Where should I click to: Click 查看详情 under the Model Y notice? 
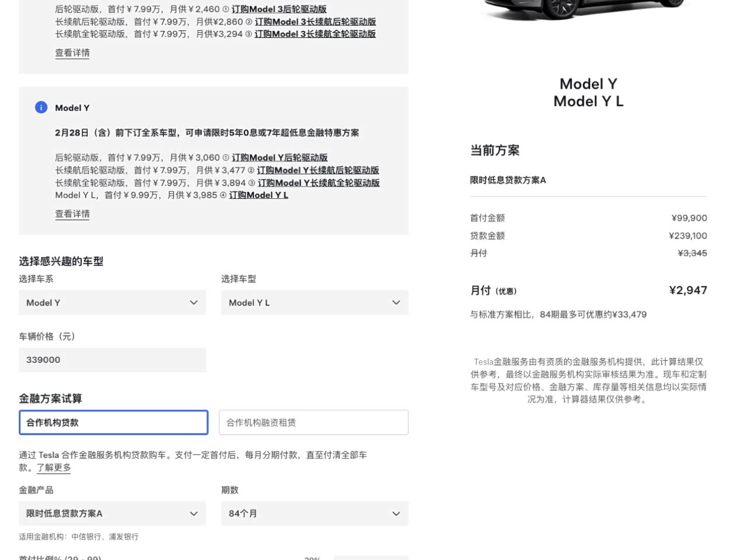point(72,214)
